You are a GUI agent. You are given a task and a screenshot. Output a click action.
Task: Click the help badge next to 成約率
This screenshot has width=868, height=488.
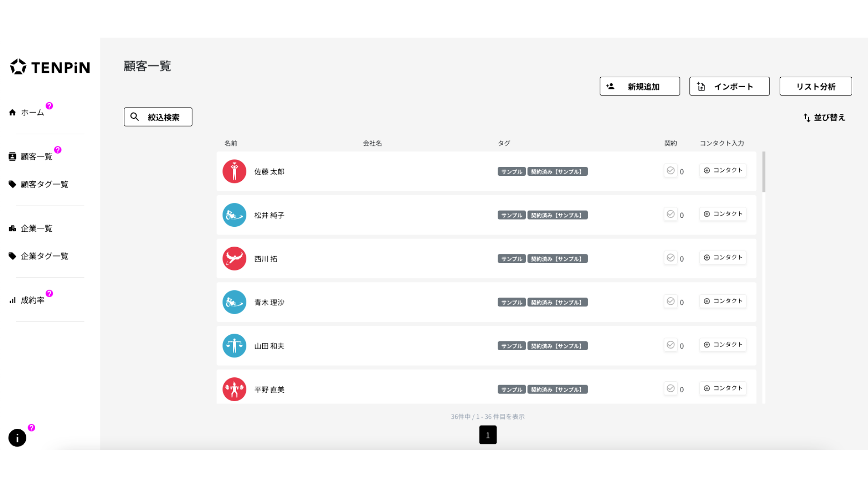tap(49, 293)
